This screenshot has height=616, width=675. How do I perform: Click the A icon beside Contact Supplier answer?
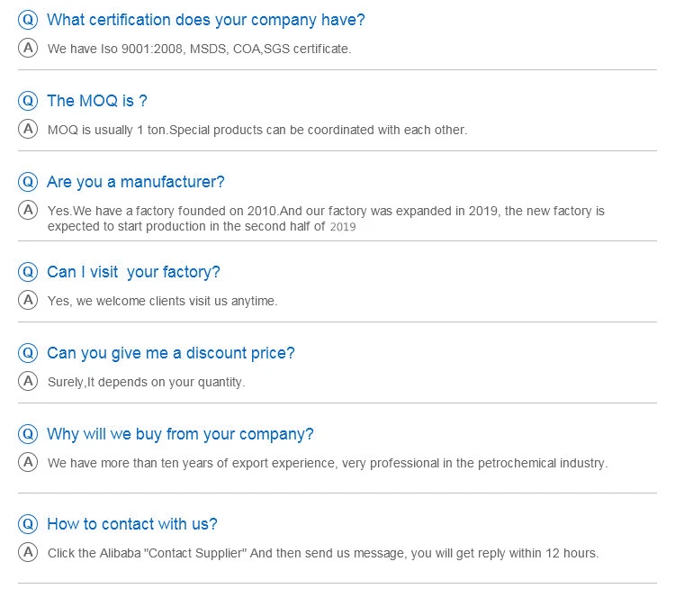point(28,552)
